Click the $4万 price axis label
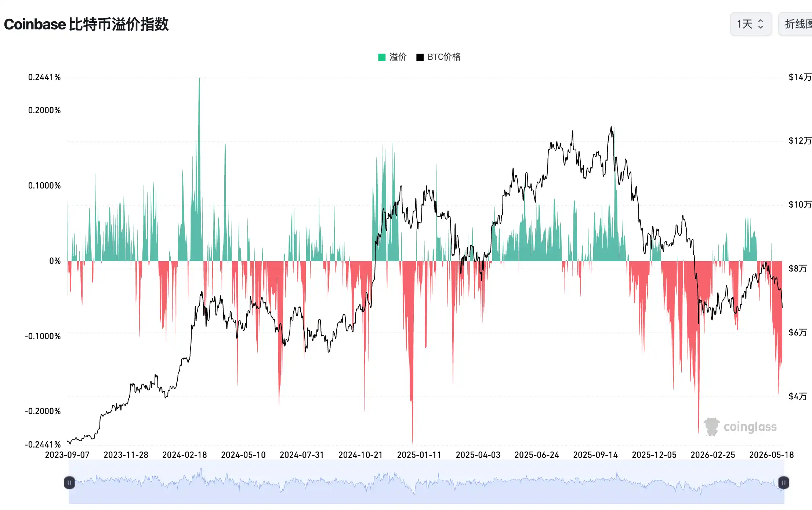 [x=798, y=396]
